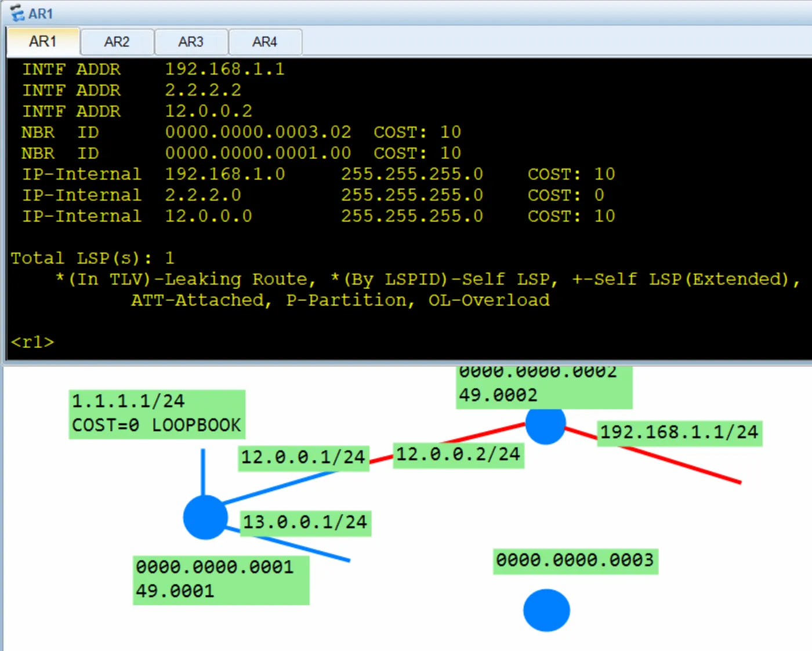812x651 pixels.
Task: Click neighbor ID 0000.0000.0001.00 in terminal
Action: pyautogui.click(x=258, y=153)
